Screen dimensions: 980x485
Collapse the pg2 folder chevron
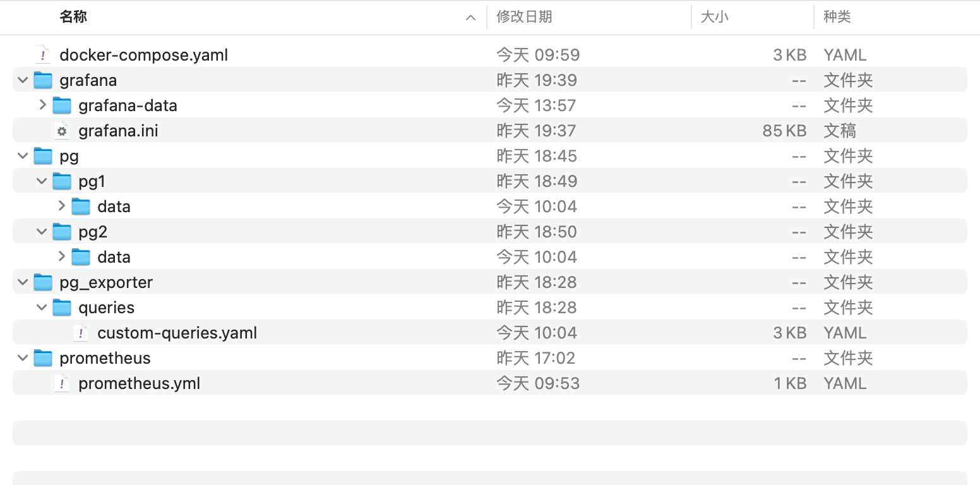coord(42,232)
